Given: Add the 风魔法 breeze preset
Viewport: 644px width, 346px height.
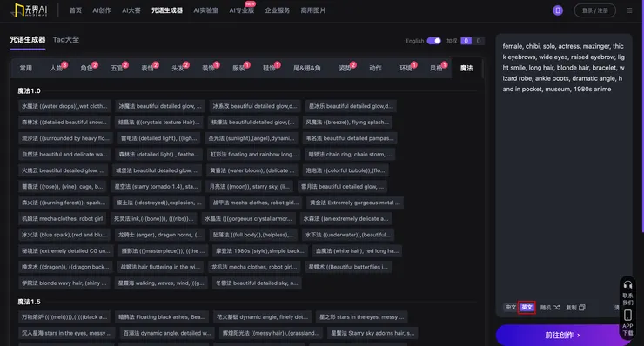Looking at the screenshot, I should click(x=347, y=122).
